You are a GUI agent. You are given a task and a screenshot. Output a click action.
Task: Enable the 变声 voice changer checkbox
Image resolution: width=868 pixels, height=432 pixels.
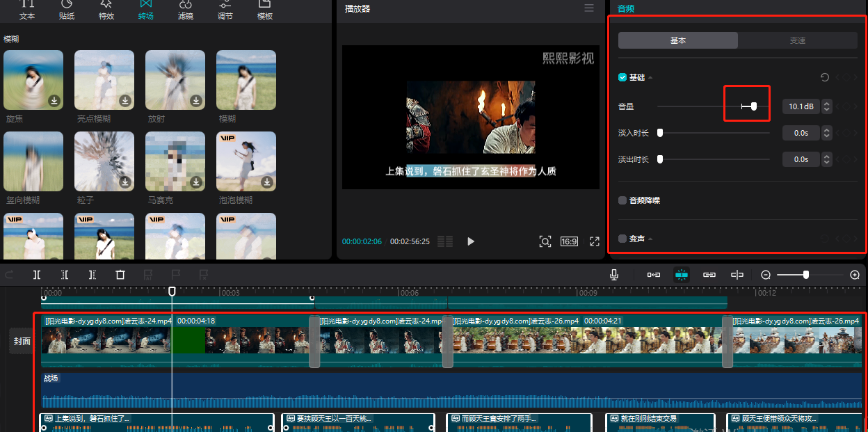pos(622,239)
